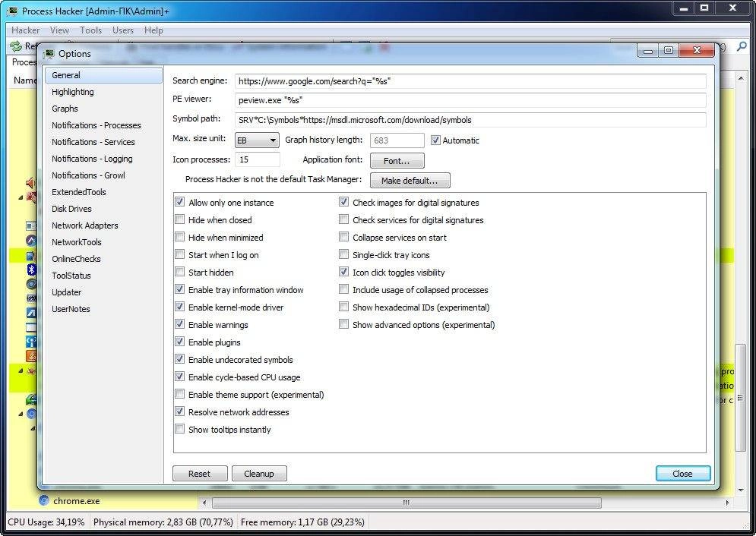The height and width of the screenshot is (536, 756).
Task: Uncheck Resolve network addresses
Action: pyautogui.click(x=179, y=411)
